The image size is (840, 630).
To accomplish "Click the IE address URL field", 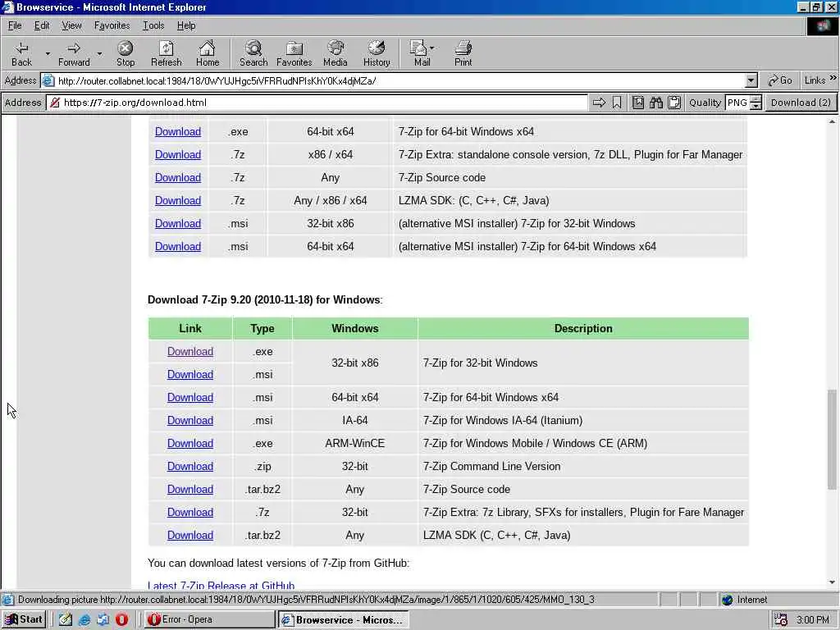I will (x=400, y=81).
